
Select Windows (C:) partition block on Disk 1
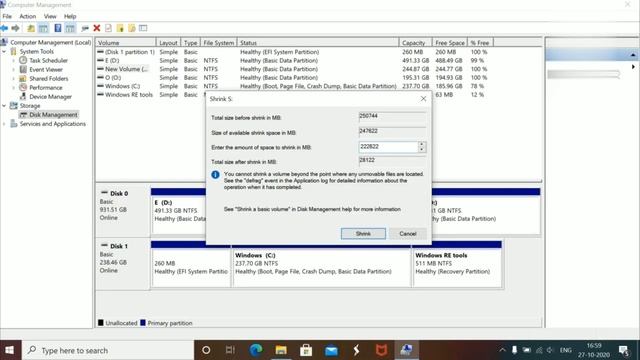point(321,267)
